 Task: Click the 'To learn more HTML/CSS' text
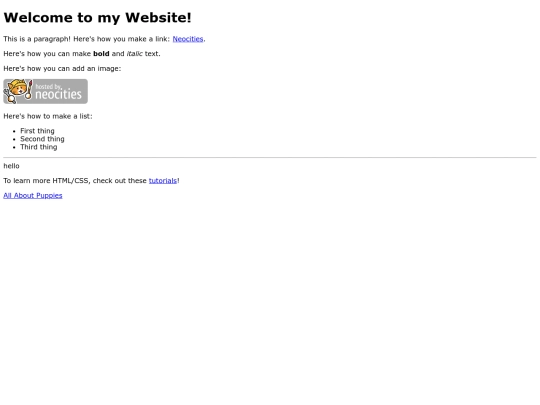[x=46, y=180]
